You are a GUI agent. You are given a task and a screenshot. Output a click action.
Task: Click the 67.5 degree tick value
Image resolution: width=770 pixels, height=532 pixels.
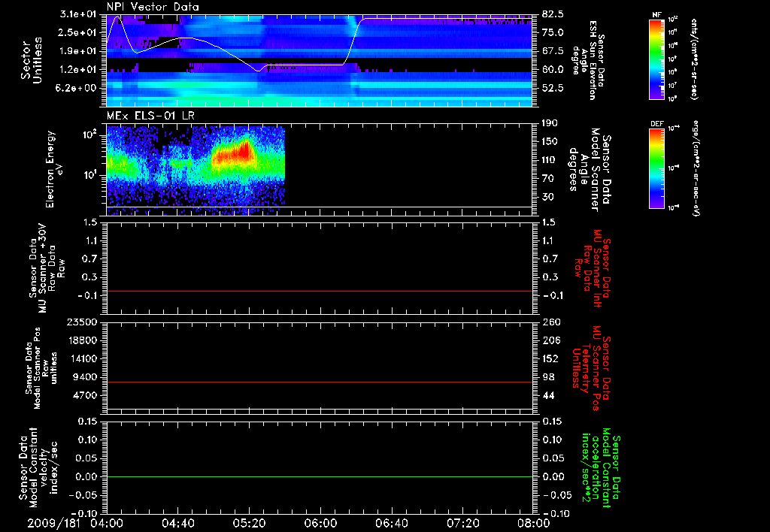553,51
